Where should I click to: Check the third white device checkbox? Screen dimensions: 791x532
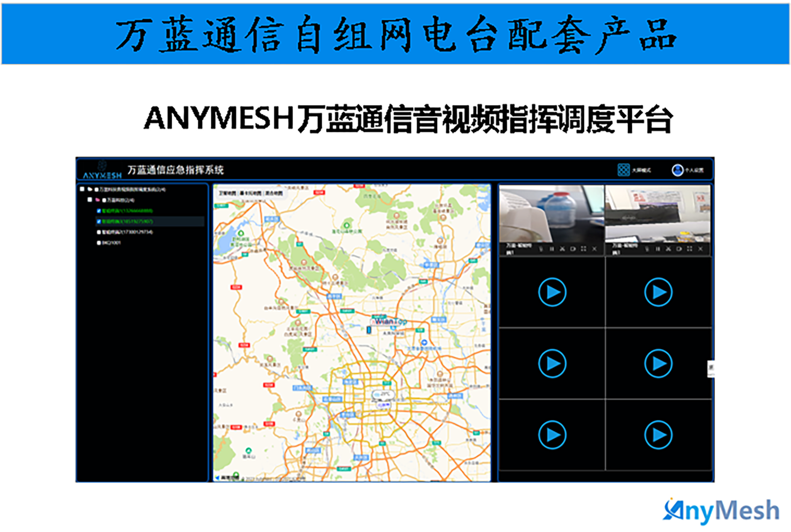tap(99, 232)
